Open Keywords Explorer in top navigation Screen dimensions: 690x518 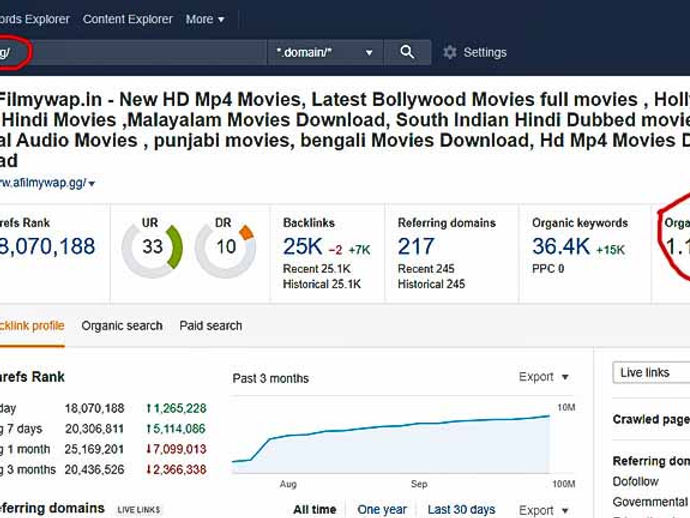[x=35, y=19]
